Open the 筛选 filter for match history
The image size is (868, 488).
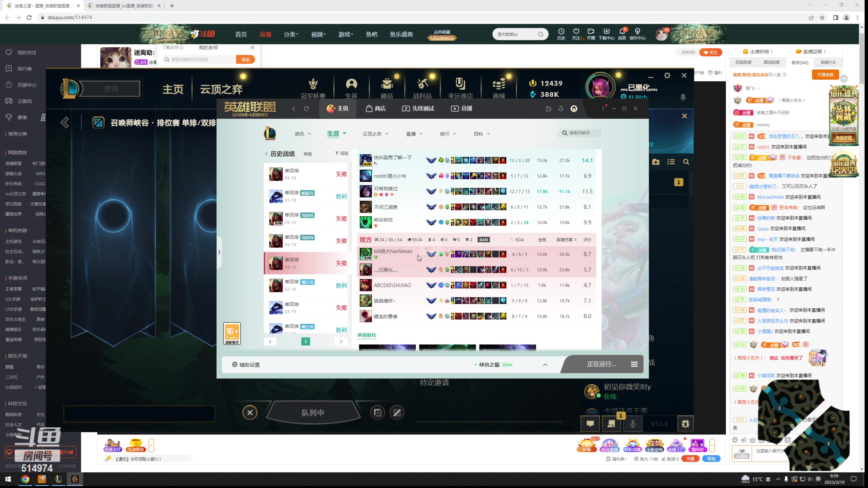coord(341,154)
